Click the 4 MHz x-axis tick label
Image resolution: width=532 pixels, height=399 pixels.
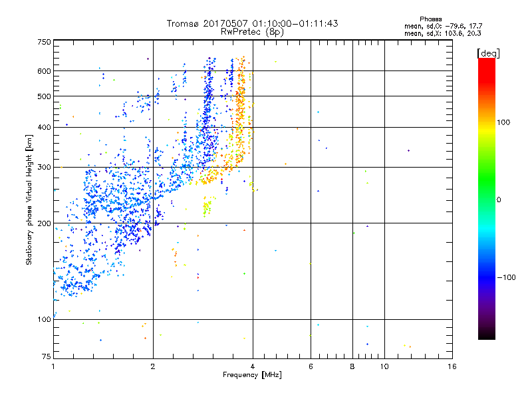tap(253, 366)
